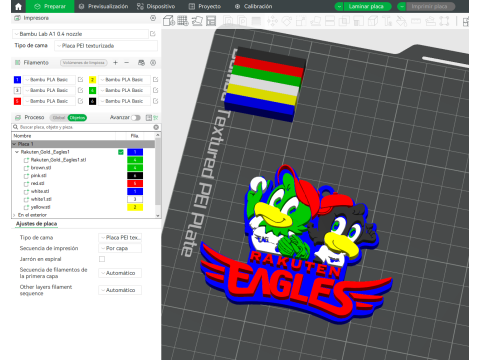The image size is (480, 360).
Task: Click the red filament swatch for red.stl
Action: 135,183
